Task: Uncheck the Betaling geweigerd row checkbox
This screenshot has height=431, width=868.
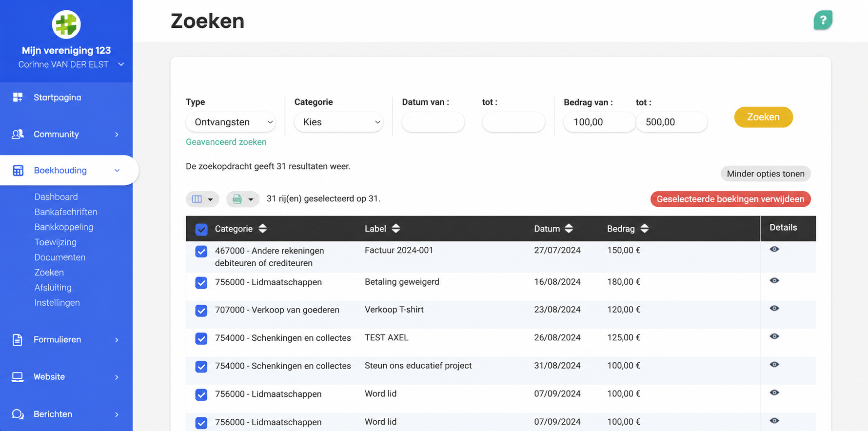Action: coord(201,283)
